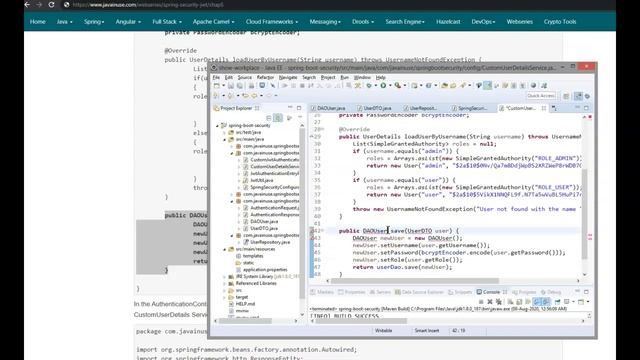Click the Webseries link on the website
The height and width of the screenshot is (360, 640).
coord(519,22)
